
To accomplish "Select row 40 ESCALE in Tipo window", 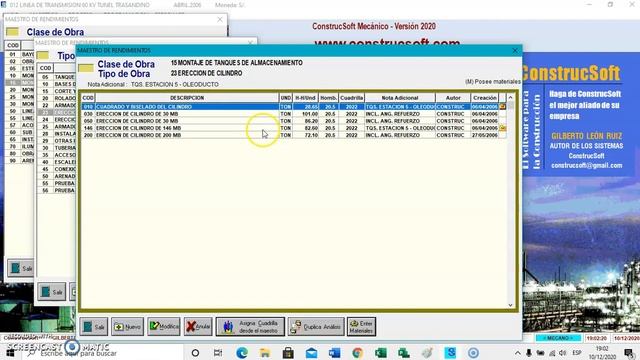I will [57, 162].
